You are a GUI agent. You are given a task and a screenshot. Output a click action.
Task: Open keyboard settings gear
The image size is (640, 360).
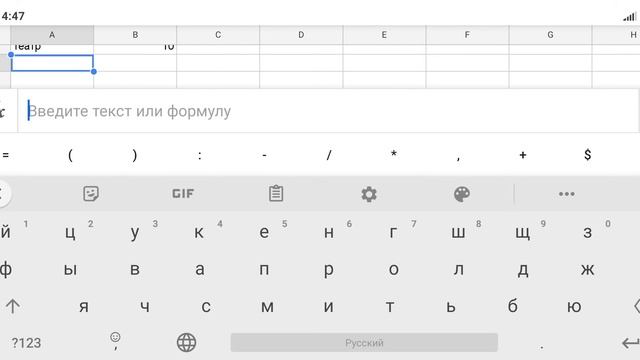coord(369,194)
